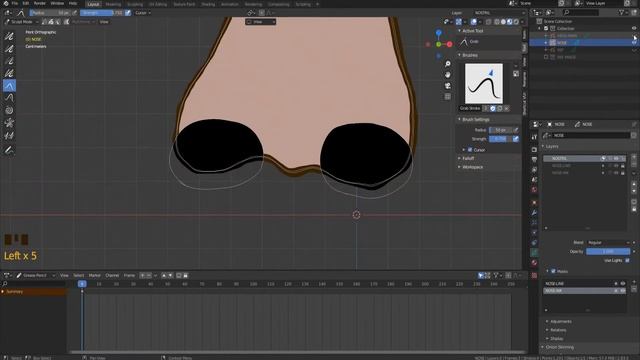640x360 pixels.
Task: Open the header Cursor dropdown
Action: (x=143, y=13)
